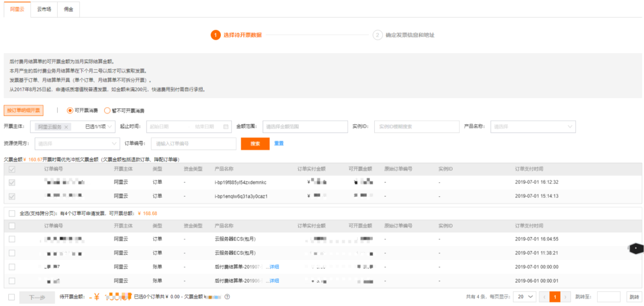Click the 实例ID search input field
Image resolution: width=644 pixels, height=306 pixels.
417,127
